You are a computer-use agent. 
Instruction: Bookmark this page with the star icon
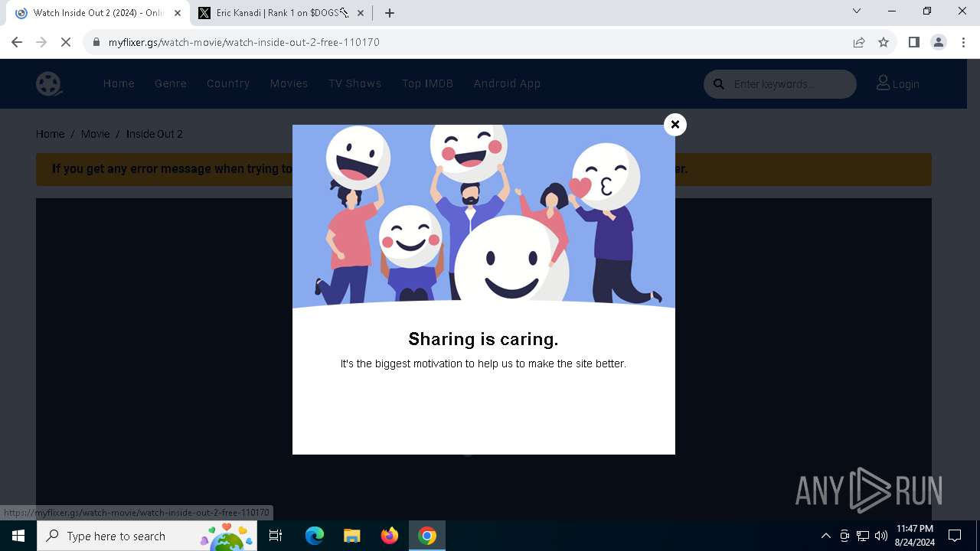coord(884,42)
